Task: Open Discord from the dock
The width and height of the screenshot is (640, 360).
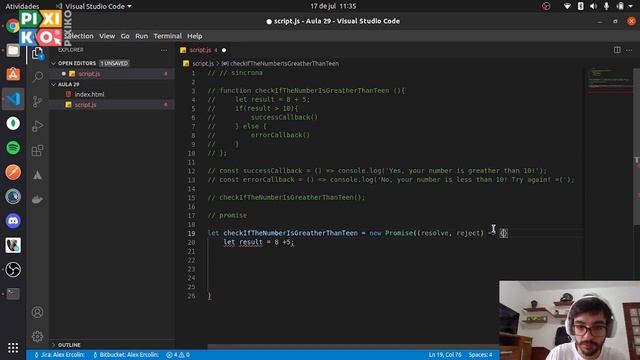Action: click(x=13, y=221)
